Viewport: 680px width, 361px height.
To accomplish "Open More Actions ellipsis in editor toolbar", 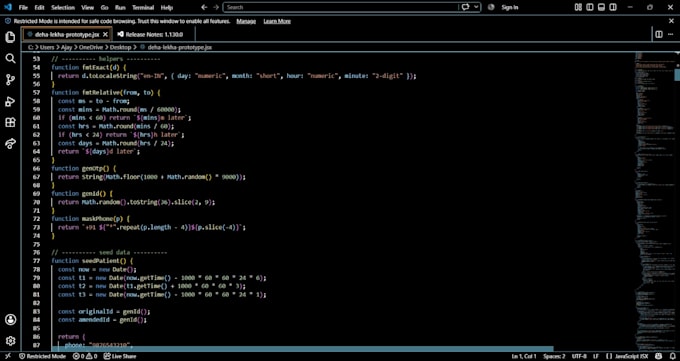I will pyautogui.click(x=671, y=34).
